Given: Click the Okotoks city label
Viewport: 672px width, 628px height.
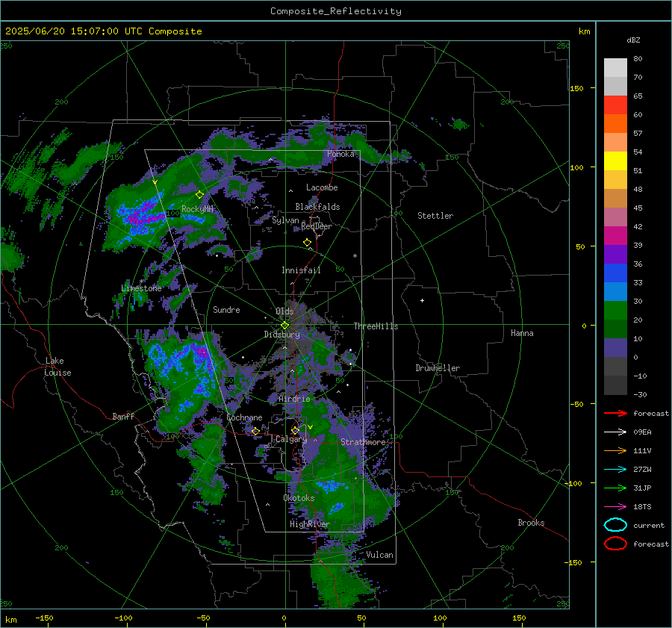Looking at the screenshot, I should pyautogui.click(x=299, y=497).
